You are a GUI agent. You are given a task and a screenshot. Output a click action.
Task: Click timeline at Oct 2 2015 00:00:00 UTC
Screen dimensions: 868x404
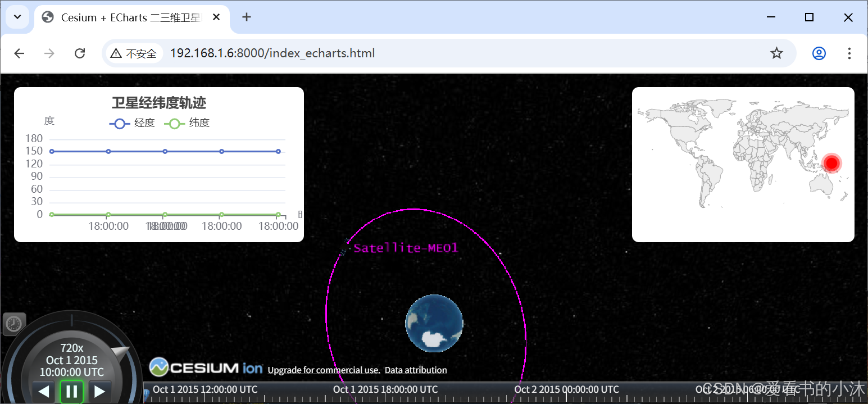[567, 389]
